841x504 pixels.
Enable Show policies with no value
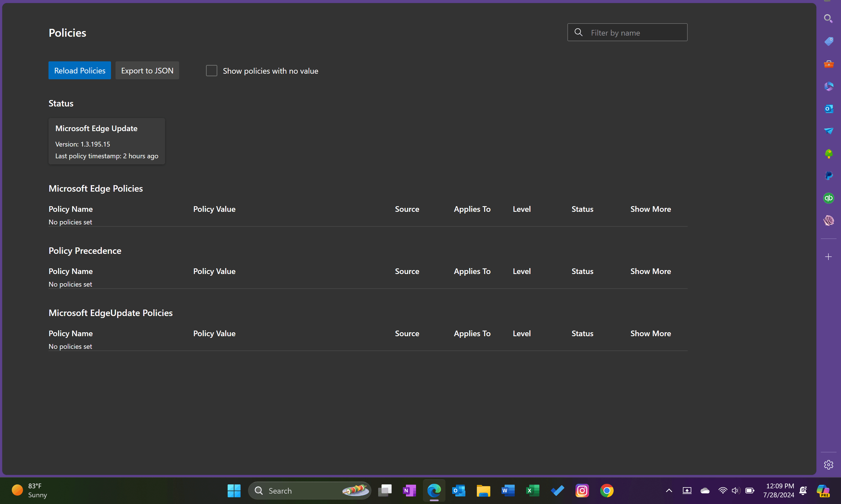coord(211,71)
